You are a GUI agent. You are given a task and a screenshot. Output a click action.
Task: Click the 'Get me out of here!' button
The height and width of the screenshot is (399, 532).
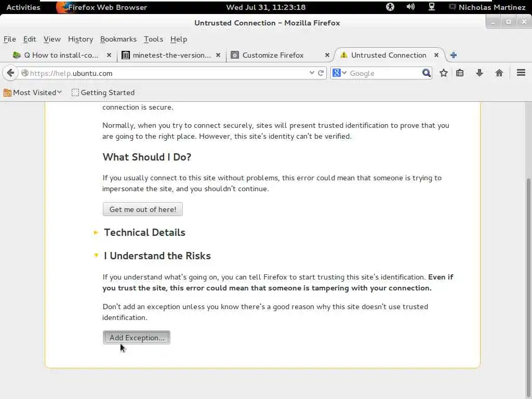coord(142,209)
